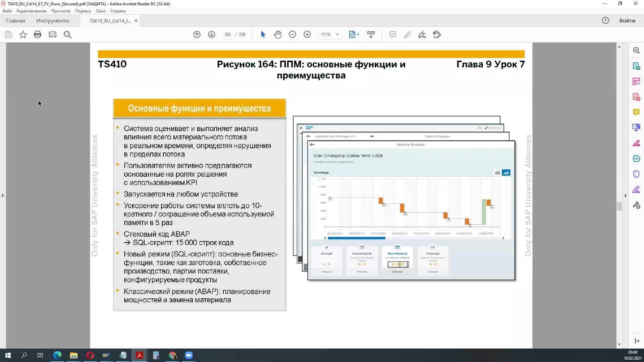
Task: Close the TS410_RU_Col14 document tab
Action: 136,21
